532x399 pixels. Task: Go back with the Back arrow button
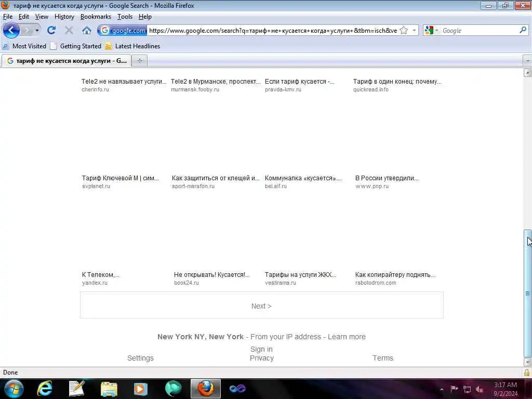click(x=11, y=31)
